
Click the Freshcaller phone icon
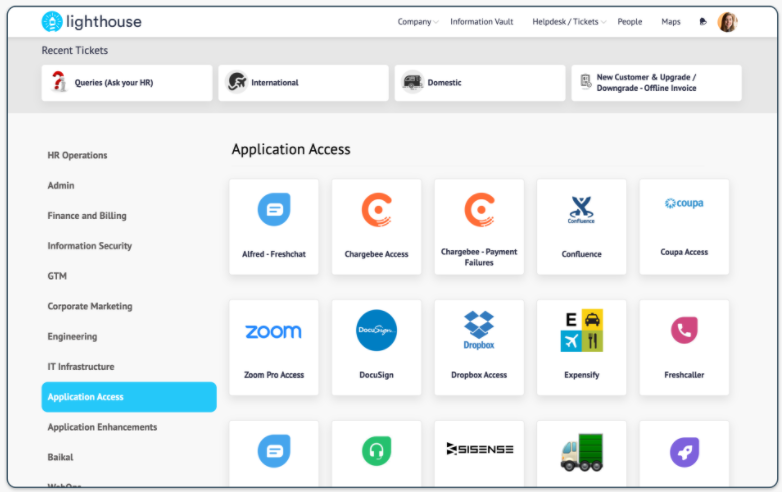(x=684, y=331)
